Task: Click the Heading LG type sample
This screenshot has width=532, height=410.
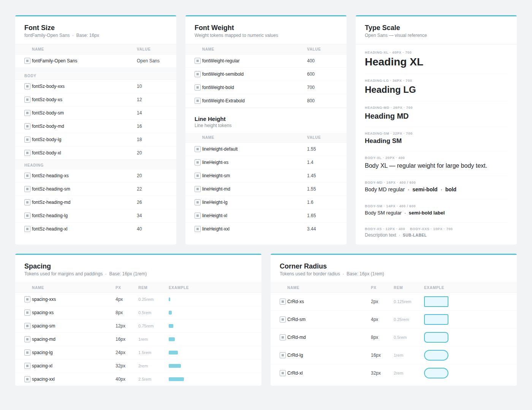Action: pyautogui.click(x=390, y=90)
